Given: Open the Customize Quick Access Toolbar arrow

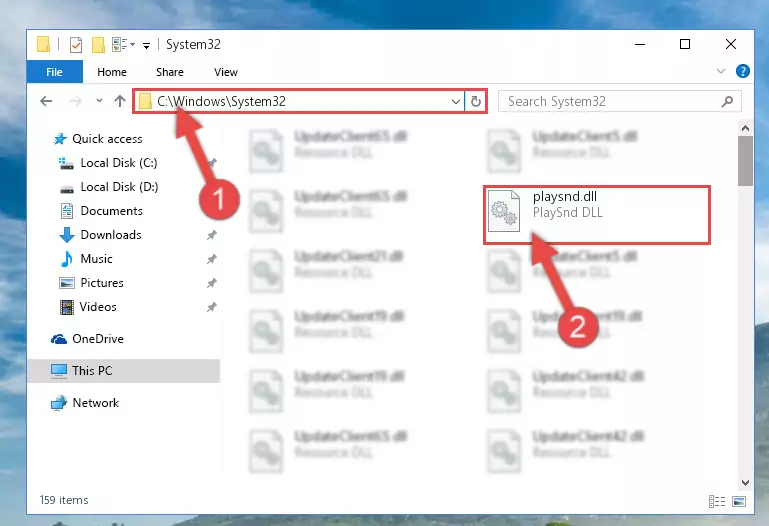Looking at the screenshot, I should [146, 46].
